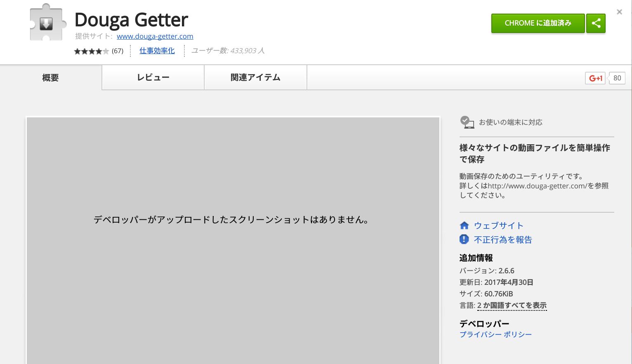632x364 pixels.
Task: Click the G+1 button
Action: [595, 78]
